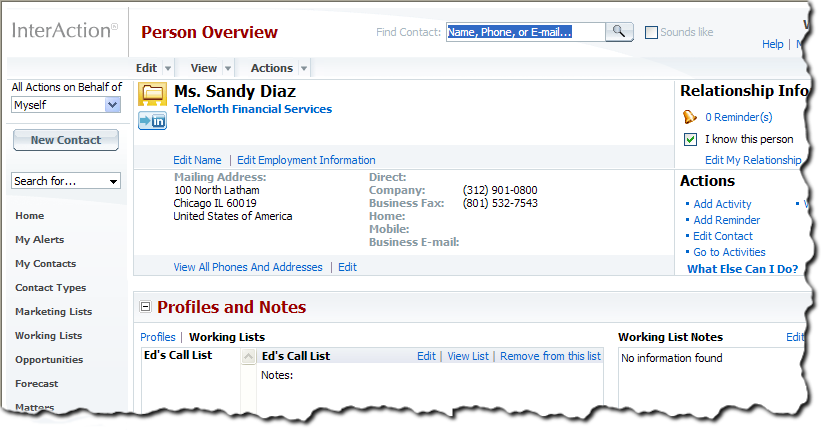Click the Find Contact search field
821x430 pixels.
pos(526,32)
